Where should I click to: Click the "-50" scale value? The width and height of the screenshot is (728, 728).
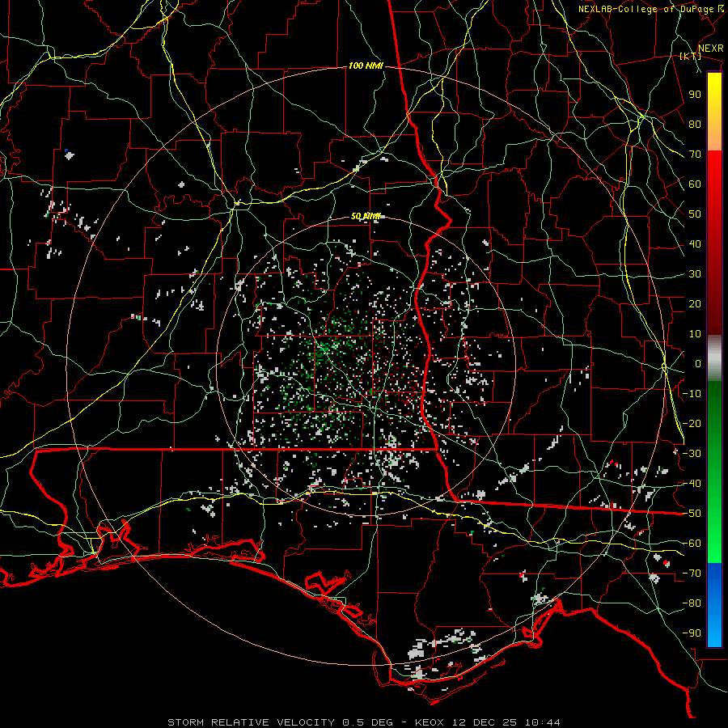(692, 514)
